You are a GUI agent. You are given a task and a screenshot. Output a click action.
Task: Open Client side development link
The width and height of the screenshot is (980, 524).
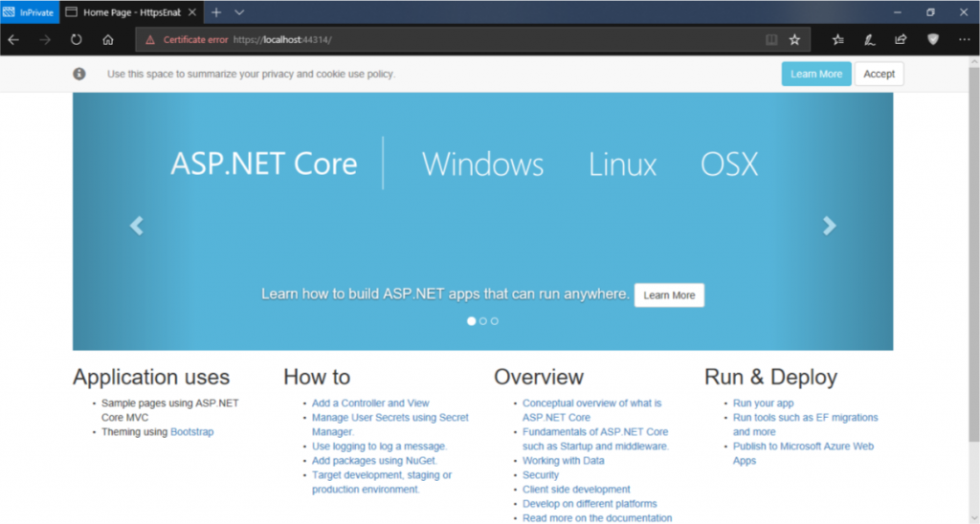[576, 489]
